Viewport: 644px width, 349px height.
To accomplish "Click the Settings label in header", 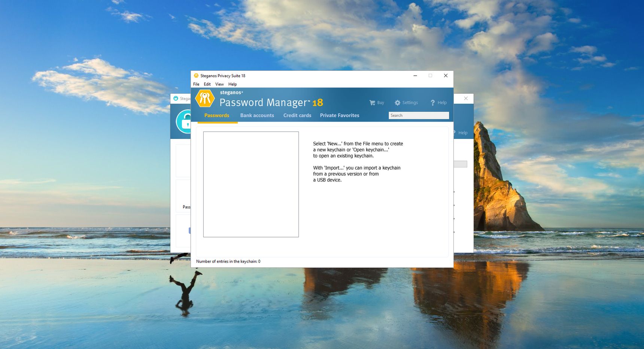I will point(410,103).
